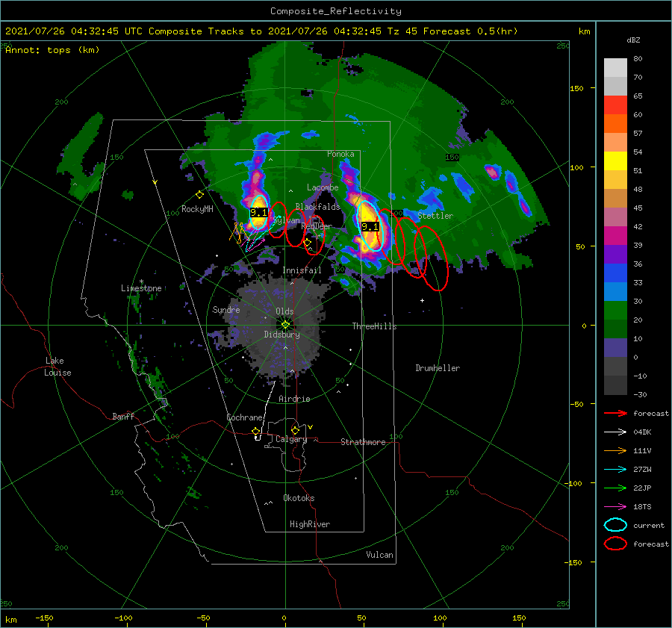672x628 pixels.
Task: Click the white 04DK track arrow
Action: 615,432
